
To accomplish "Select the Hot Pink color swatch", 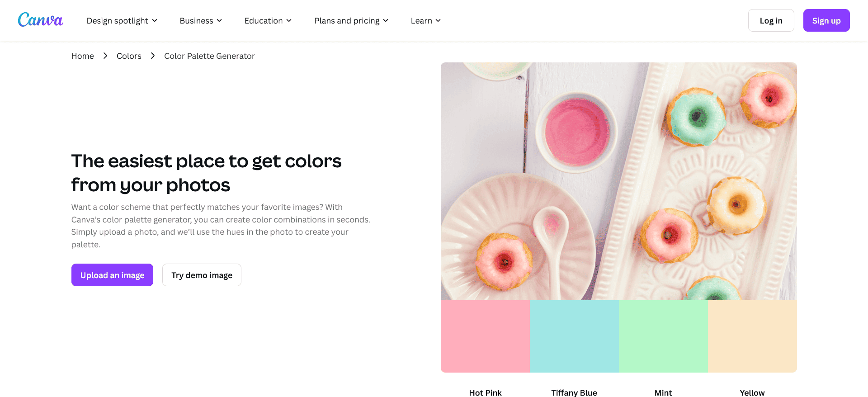I will pyautogui.click(x=485, y=336).
